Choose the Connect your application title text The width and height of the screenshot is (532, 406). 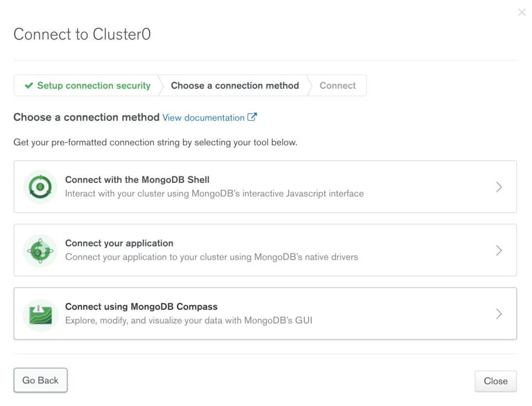(x=119, y=243)
